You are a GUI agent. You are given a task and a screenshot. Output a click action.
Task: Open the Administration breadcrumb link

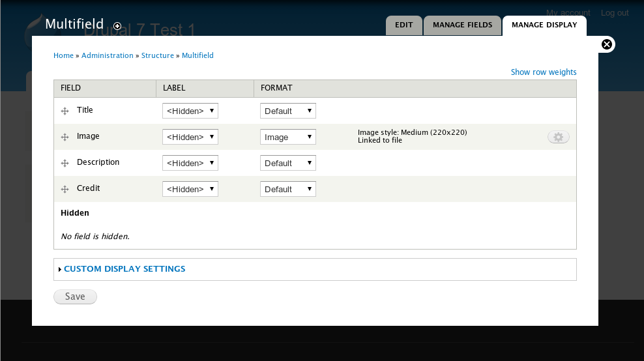107,55
